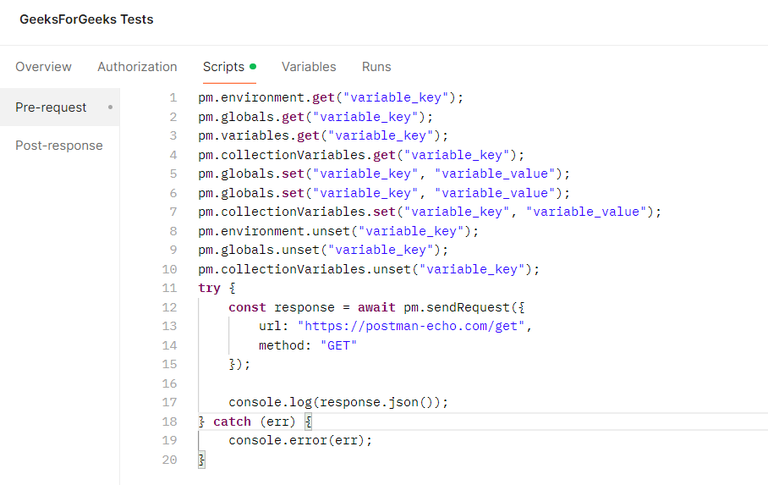Click line number 15 in gutter

169,364
